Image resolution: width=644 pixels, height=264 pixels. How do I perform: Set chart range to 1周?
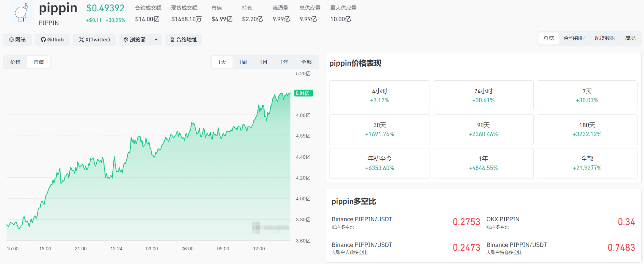243,62
